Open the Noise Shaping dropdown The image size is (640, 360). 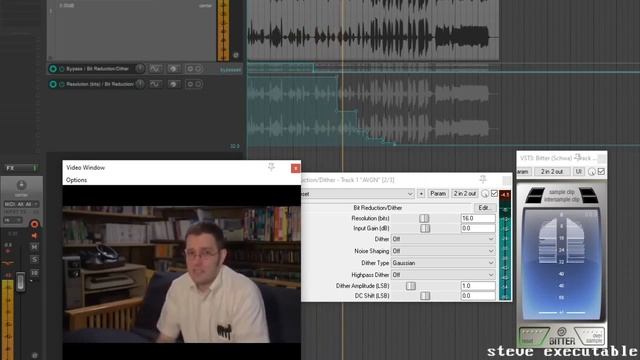coord(443,251)
